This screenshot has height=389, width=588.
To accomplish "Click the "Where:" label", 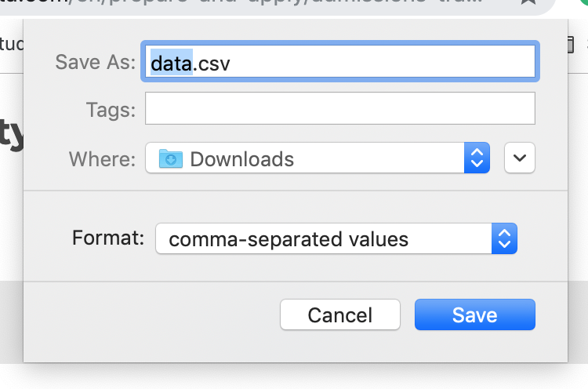I will pyautogui.click(x=102, y=159).
